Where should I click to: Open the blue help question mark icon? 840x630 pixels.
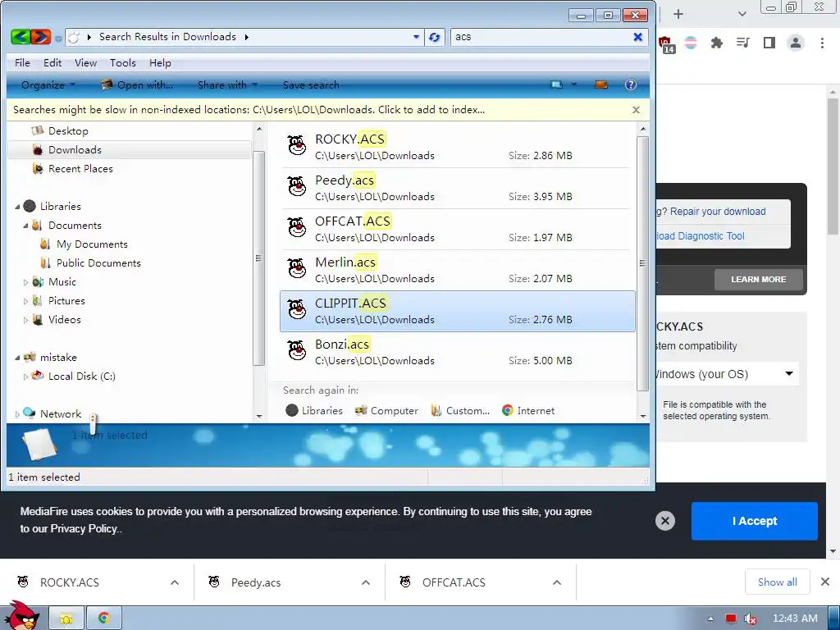click(631, 84)
